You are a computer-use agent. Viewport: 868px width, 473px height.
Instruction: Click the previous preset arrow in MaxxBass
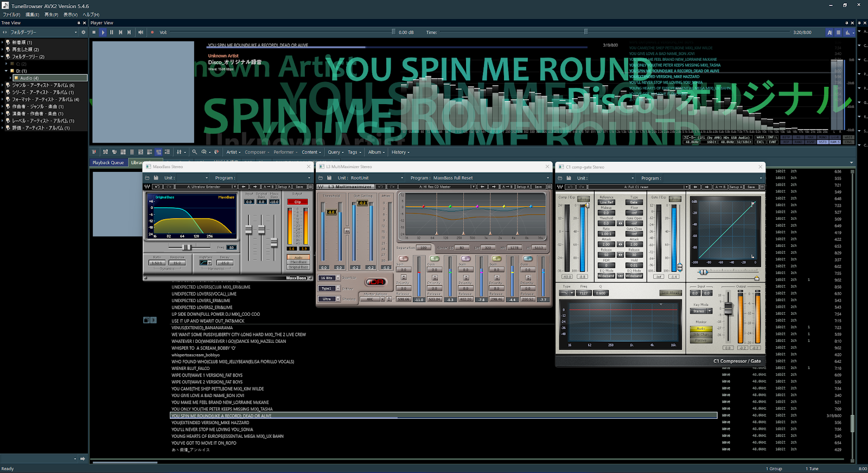click(244, 187)
